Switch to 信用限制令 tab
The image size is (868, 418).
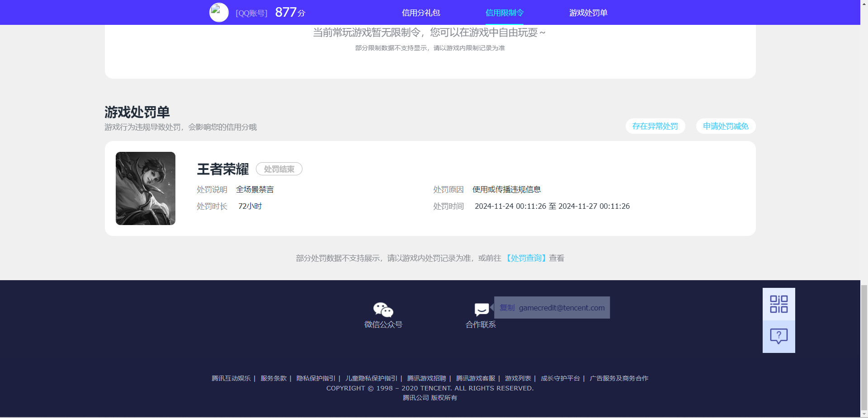tap(505, 13)
